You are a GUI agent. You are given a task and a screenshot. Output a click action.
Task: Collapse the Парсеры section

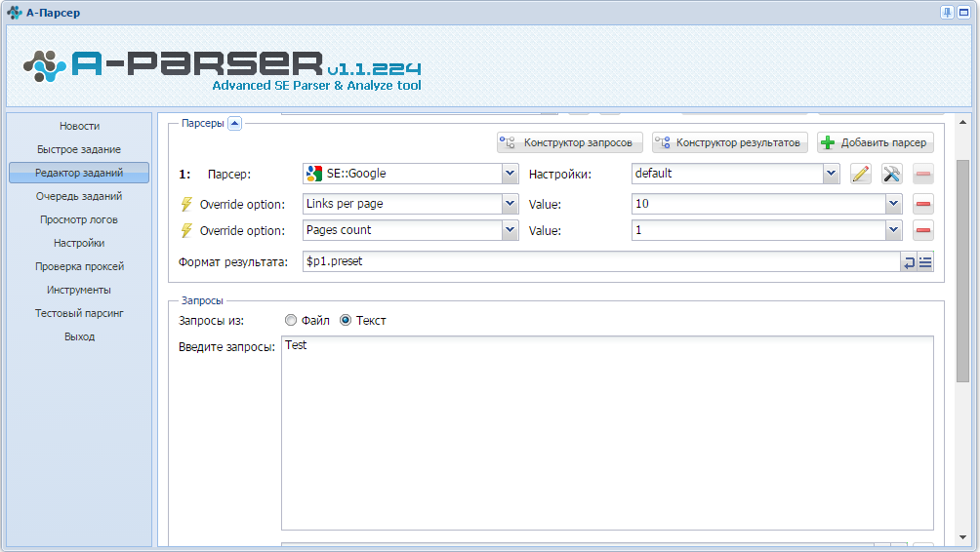tap(234, 124)
